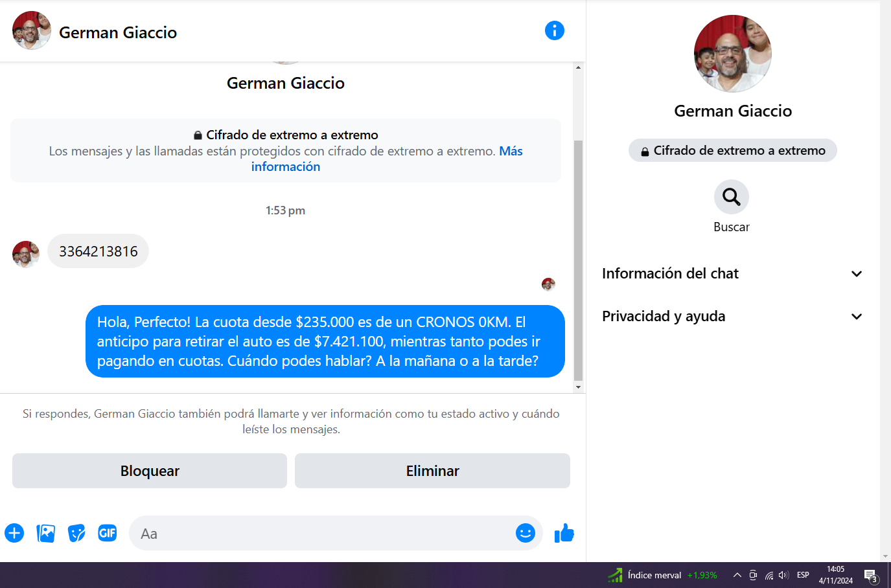Click Cifrado de extremo a extremo badge
This screenshot has height=588, width=891.
732,150
